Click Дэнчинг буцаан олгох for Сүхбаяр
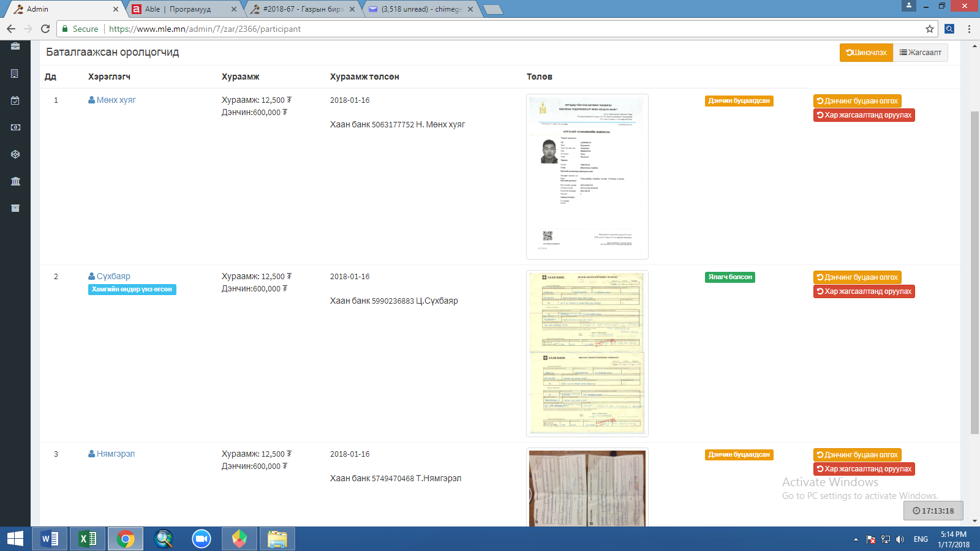This screenshot has height=551, width=980. [857, 277]
